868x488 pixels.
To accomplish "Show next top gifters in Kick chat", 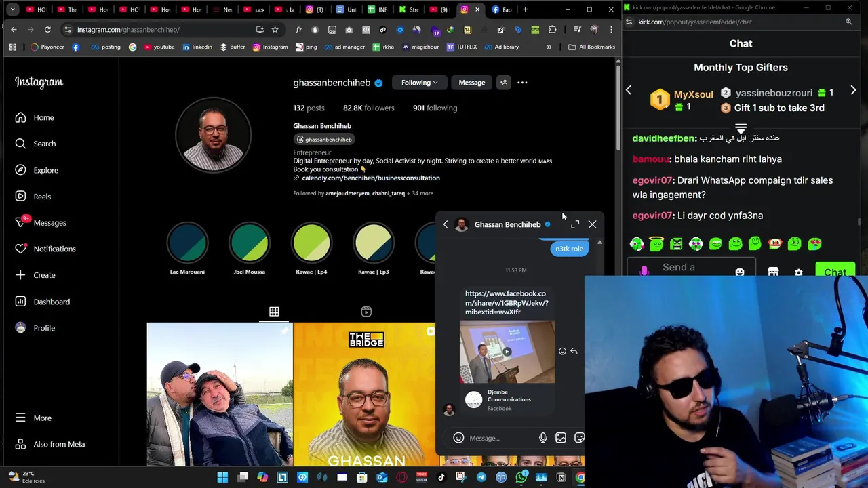I will coord(853,90).
